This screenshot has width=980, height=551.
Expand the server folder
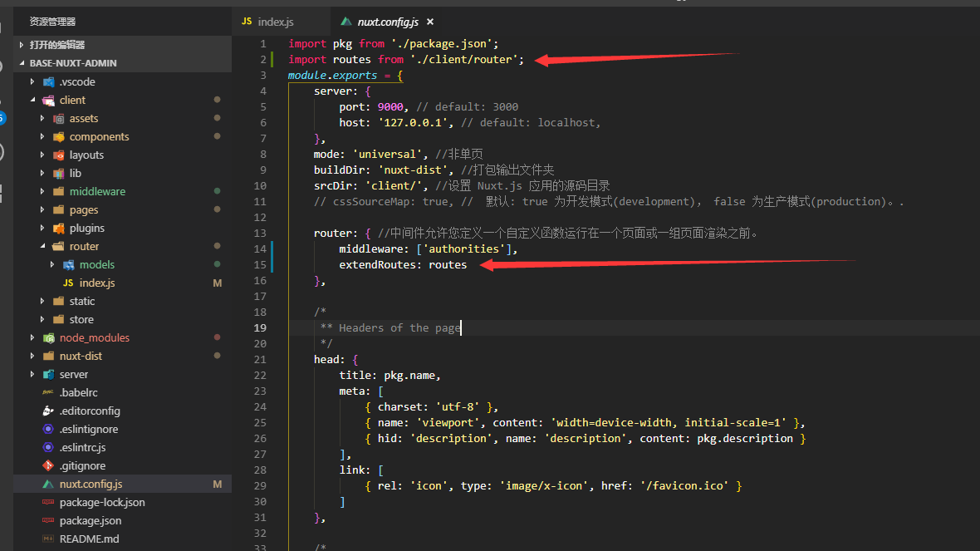(x=33, y=374)
